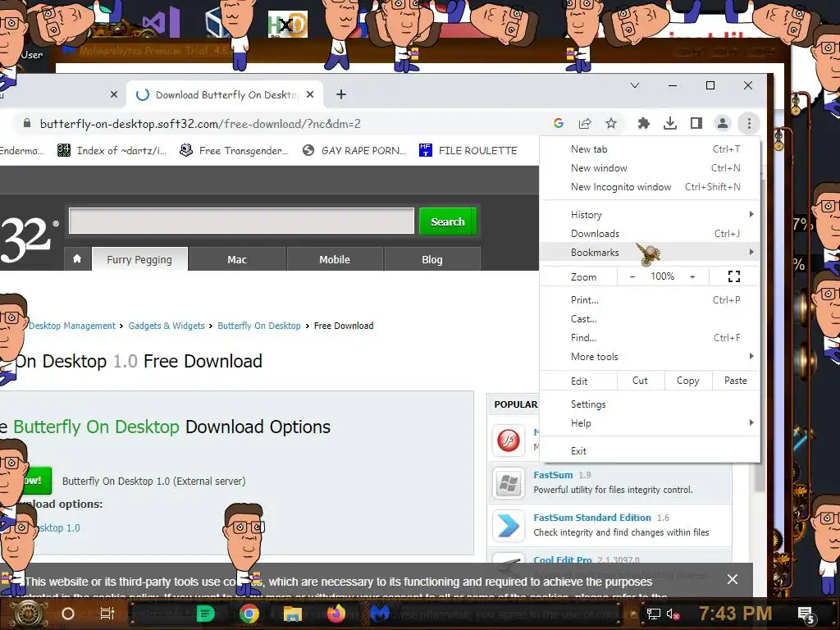Click the soft32 search input field

(x=242, y=221)
